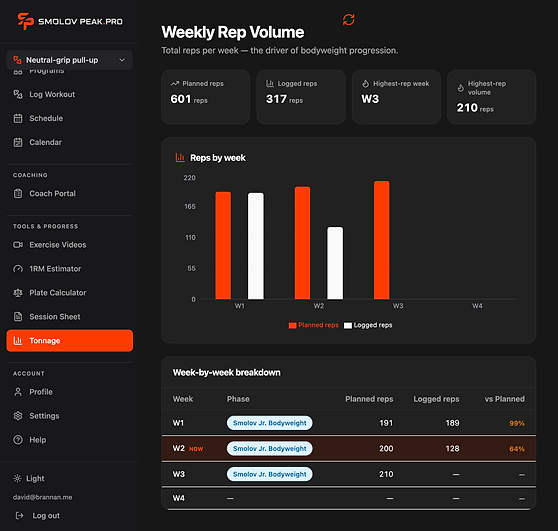Open the Log Workout page

click(52, 94)
